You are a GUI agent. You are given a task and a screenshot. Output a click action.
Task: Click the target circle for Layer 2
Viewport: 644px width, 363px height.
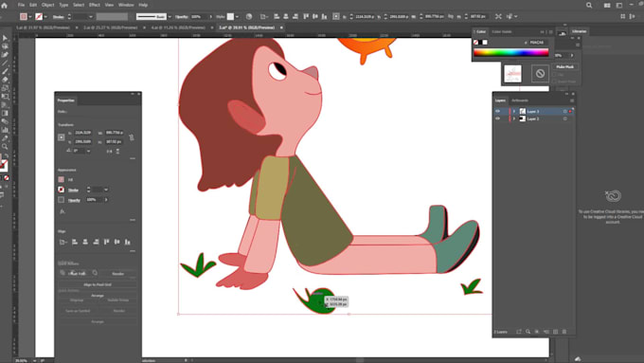(x=565, y=118)
